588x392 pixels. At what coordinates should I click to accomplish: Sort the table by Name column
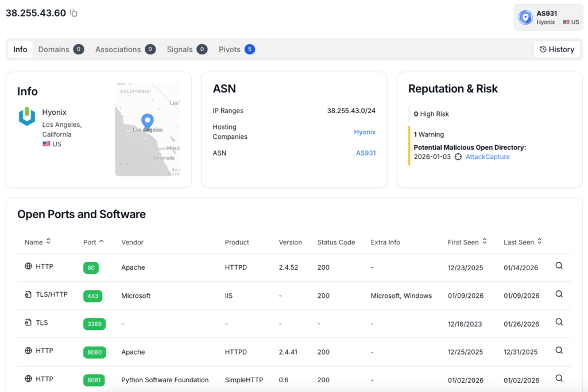[49, 242]
